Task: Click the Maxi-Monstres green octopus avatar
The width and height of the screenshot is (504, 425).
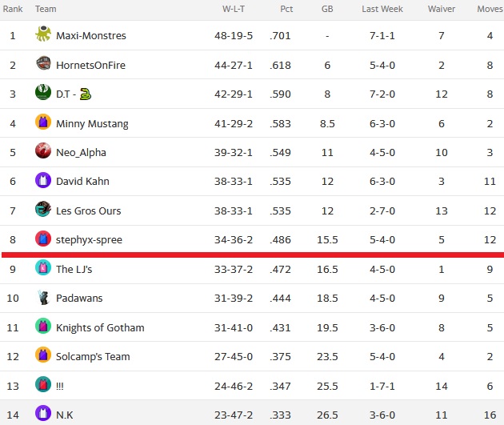Action: point(43,34)
